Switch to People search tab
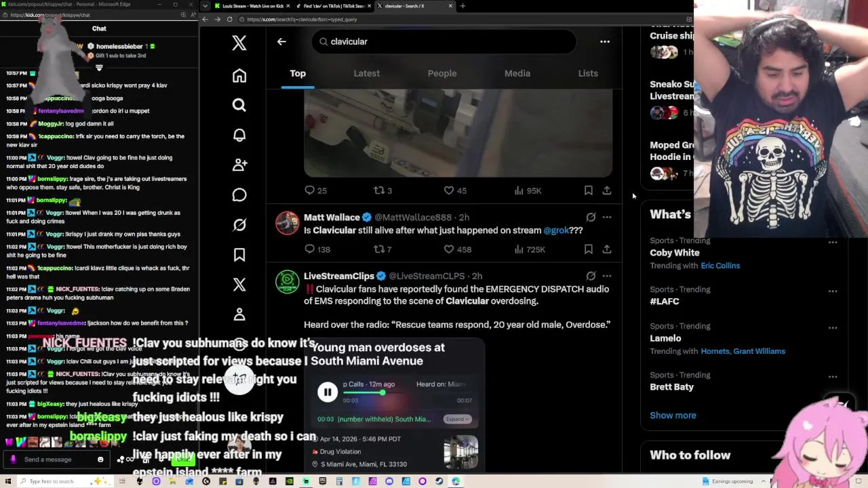 point(441,73)
